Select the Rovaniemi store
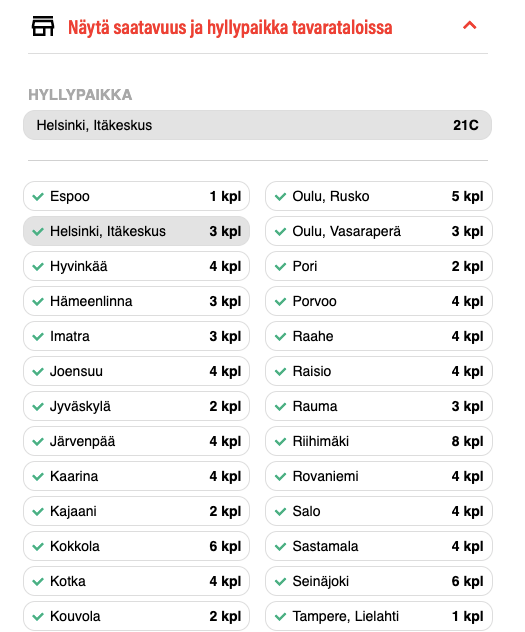Screen dimensions: 525x632 379,476
